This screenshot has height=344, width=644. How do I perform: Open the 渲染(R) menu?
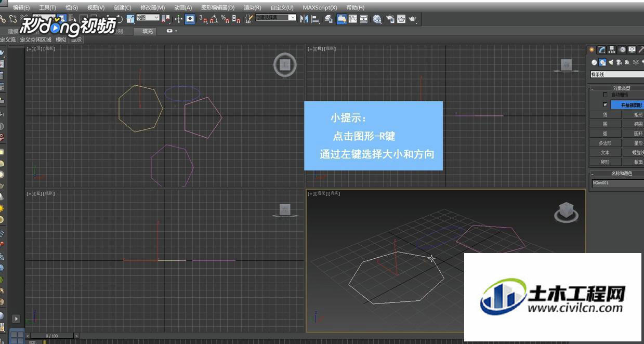coord(252,8)
